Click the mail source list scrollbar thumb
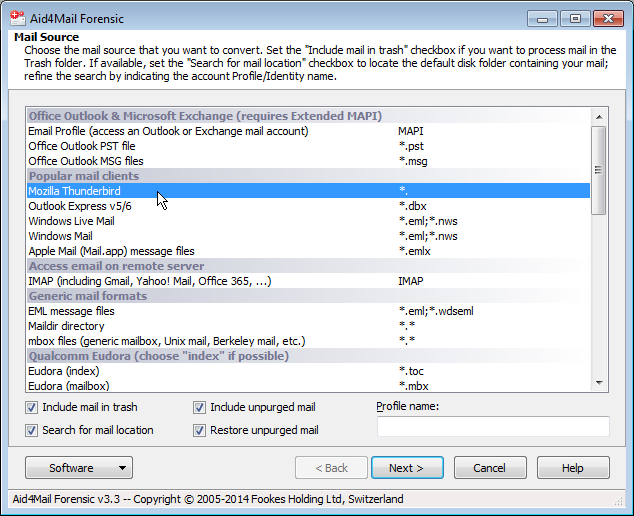634x516 pixels. [599, 170]
